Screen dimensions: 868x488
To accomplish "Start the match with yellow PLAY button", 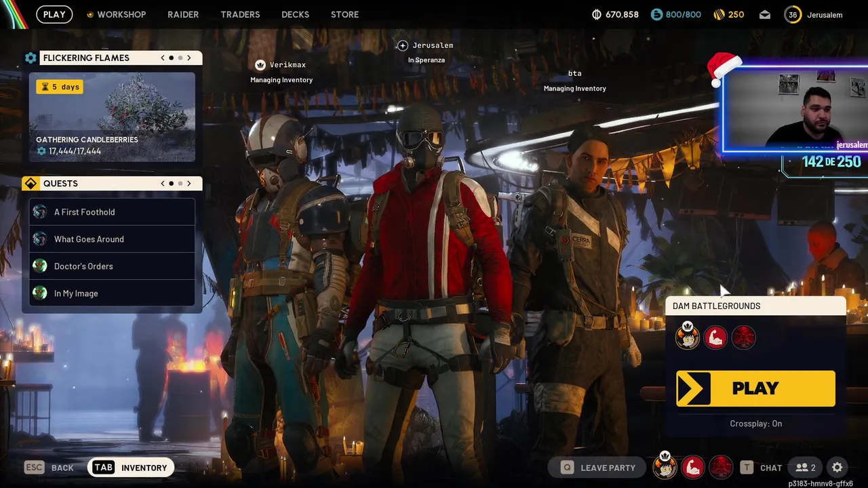I will point(755,388).
